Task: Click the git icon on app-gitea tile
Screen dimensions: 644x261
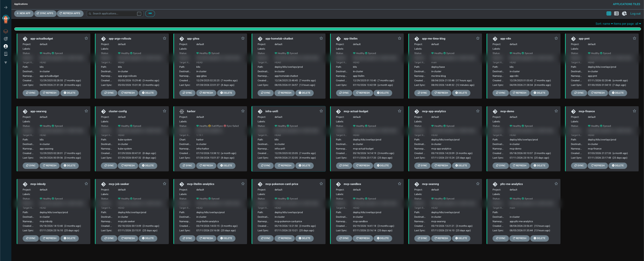Action: point(182,39)
